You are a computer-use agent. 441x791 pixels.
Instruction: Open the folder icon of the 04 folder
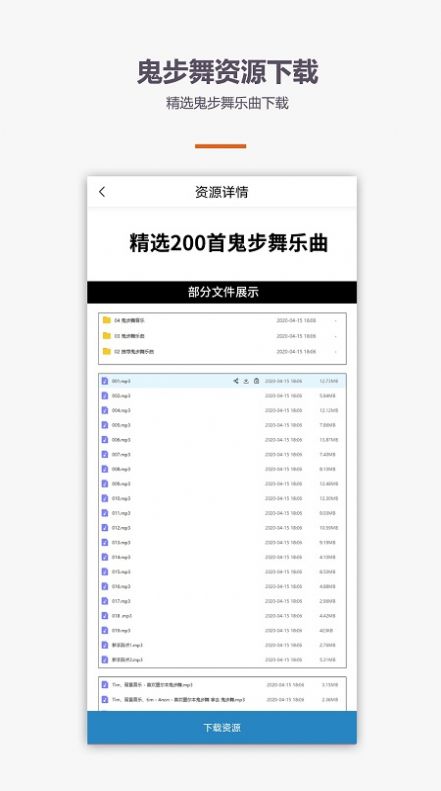click(x=106, y=320)
